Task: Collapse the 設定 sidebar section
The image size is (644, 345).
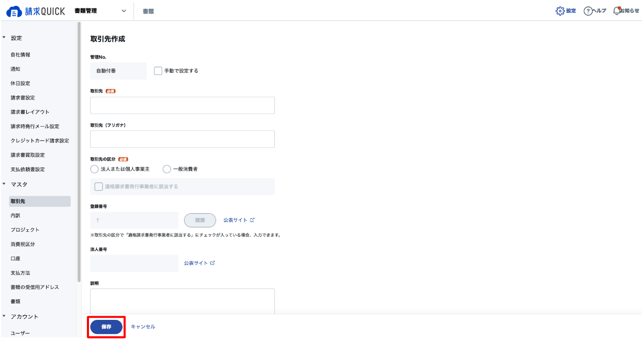Action: pyautogui.click(x=4, y=38)
